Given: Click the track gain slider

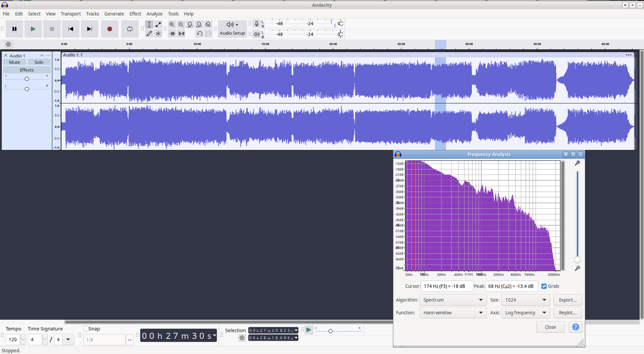Looking at the screenshot, I should [27, 79].
